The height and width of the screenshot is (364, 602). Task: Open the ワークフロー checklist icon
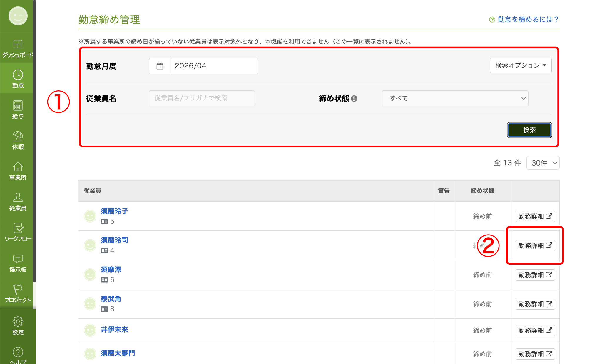coord(18,228)
